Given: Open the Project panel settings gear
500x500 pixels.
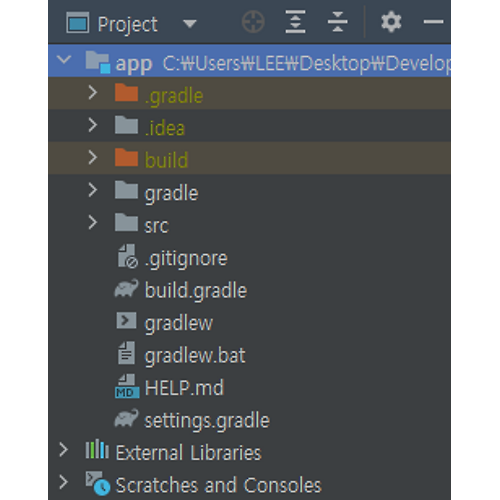Looking at the screenshot, I should point(391,22).
